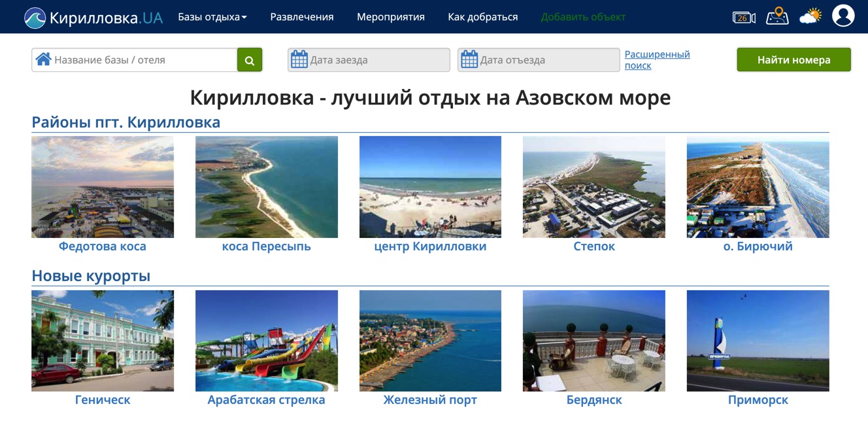Screen dimensions: 868x421
Task: Open the центр Кирилловки beach photo
Action: (x=430, y=187)
